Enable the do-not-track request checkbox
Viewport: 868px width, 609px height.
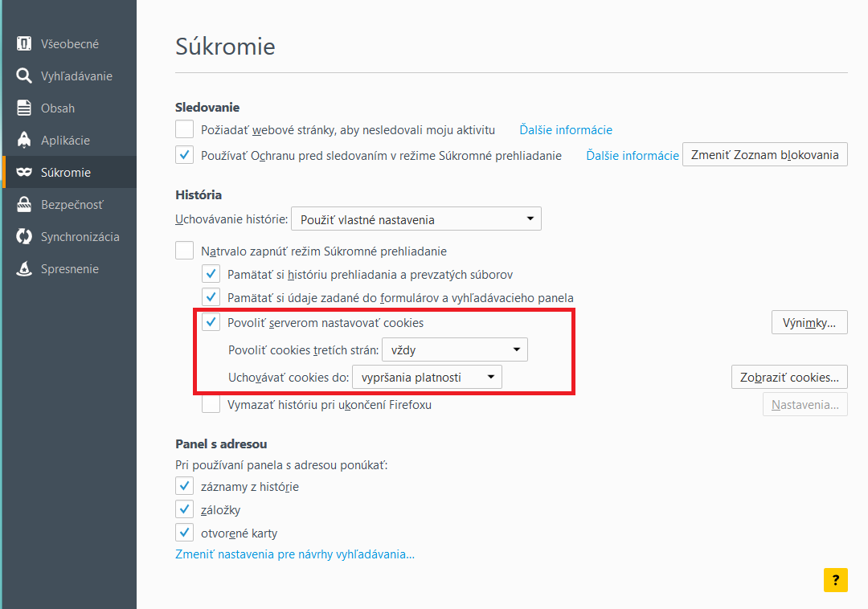[184, 129]
